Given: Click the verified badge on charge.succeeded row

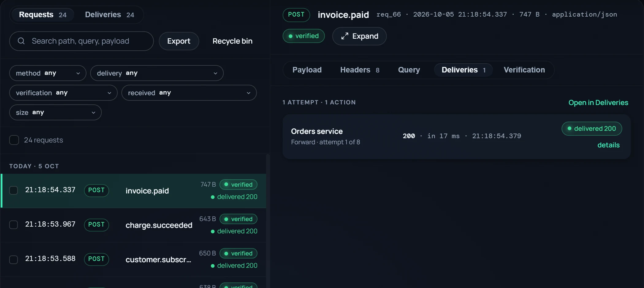Looking at the screenshot, I should 238,219.
